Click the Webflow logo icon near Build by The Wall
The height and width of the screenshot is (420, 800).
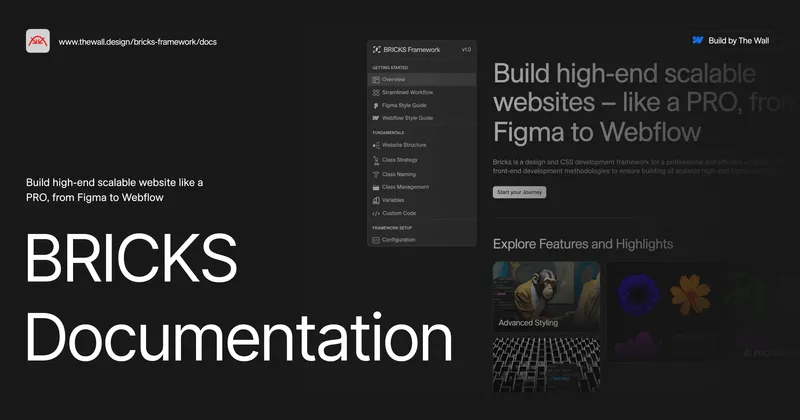pyautogui.click(x=697, y=40)
